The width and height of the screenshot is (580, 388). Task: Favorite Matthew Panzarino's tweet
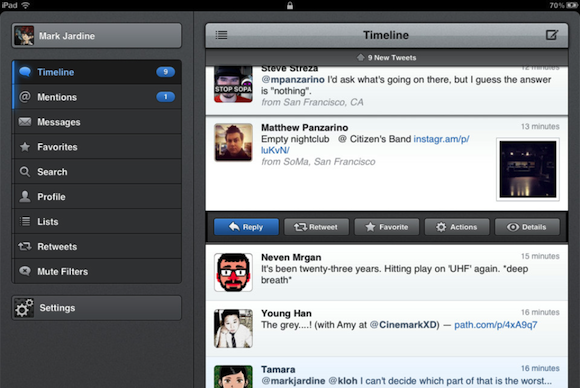pyautogui.click(x=387, y=227)
